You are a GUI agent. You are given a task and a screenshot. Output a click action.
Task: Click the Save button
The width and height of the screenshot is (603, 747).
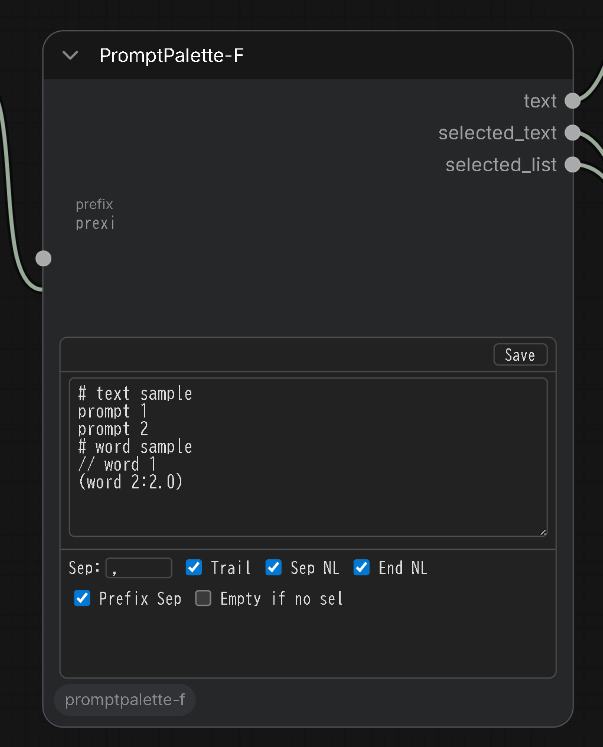520,355
